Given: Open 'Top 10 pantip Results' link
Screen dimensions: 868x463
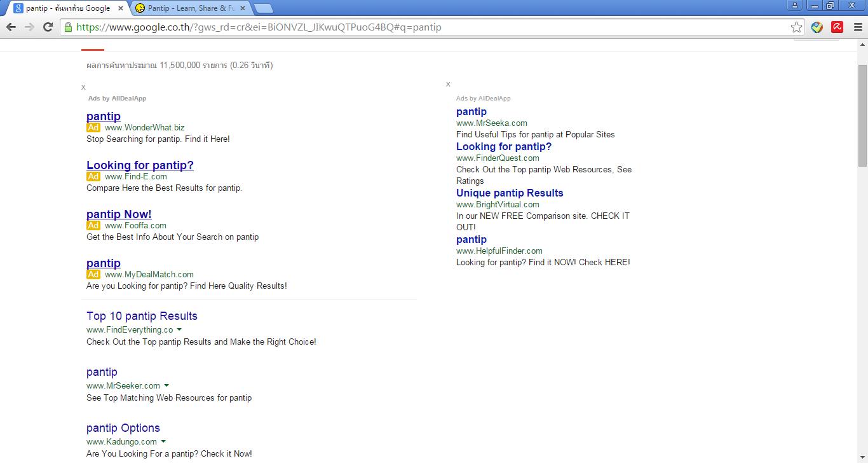Looking at the screenshot, I should click(x=142, y=316).
